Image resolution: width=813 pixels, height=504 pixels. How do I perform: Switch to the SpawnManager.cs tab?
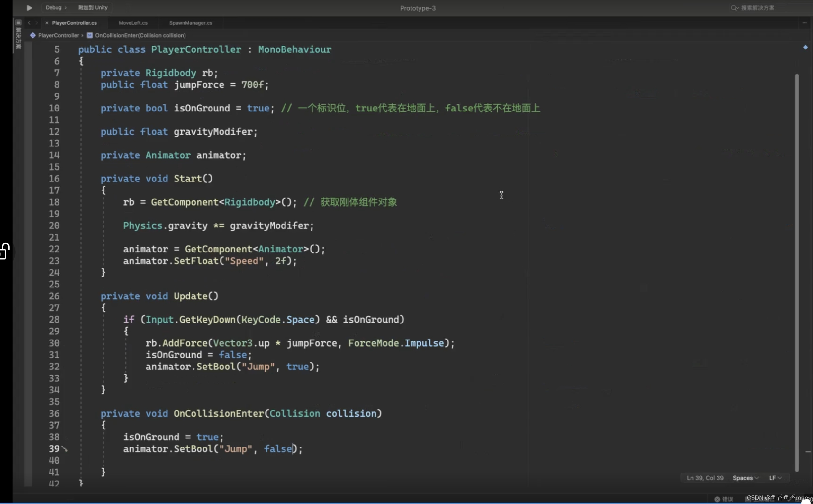click(x=191, y=23)
